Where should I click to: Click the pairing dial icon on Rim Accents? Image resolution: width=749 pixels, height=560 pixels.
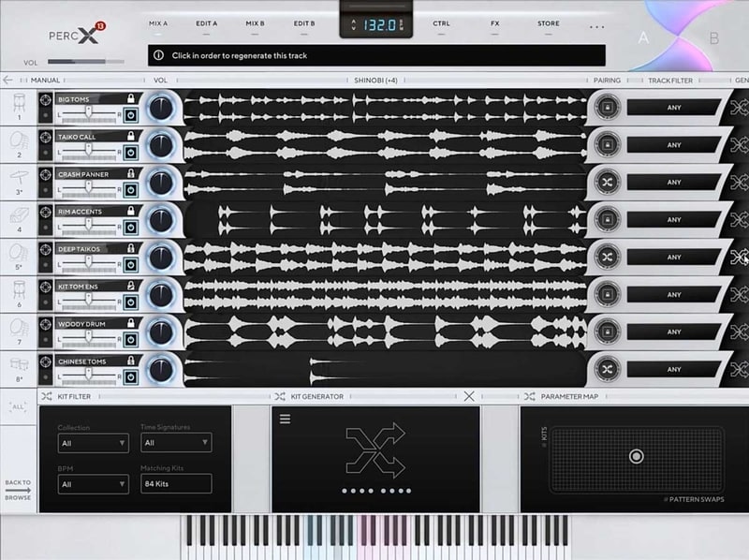(609, 220)
